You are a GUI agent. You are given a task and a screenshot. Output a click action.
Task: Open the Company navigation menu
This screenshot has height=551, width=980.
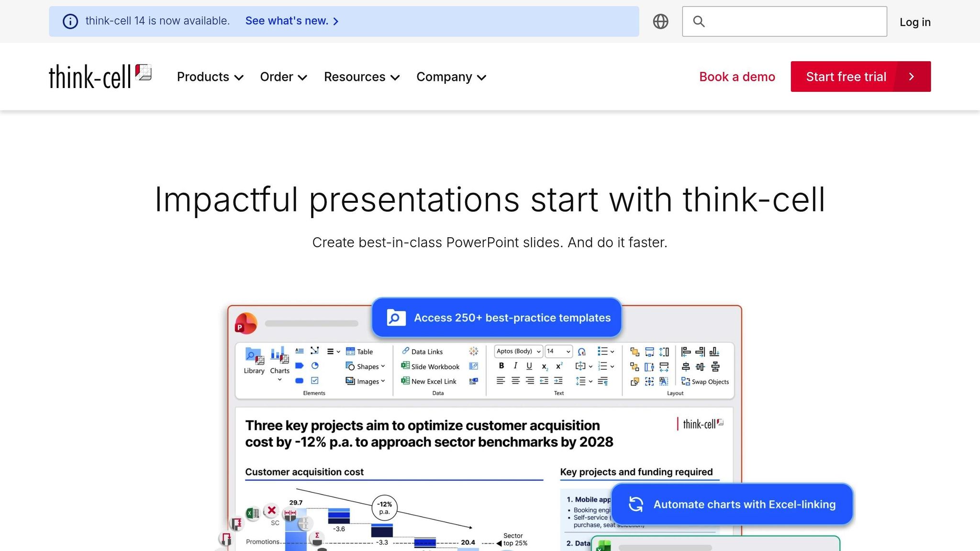(x=451, y=77)
